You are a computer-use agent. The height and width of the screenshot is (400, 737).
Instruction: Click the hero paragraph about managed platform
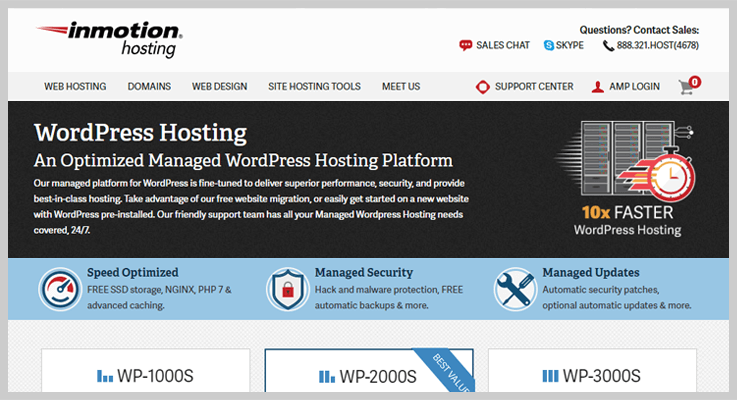pos(251,207)
